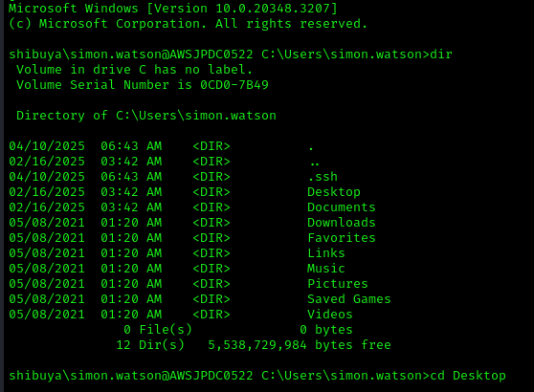Click the serial number 0CD0-7B49
This screenshot has width=534, height=392.
pos(234,85)
